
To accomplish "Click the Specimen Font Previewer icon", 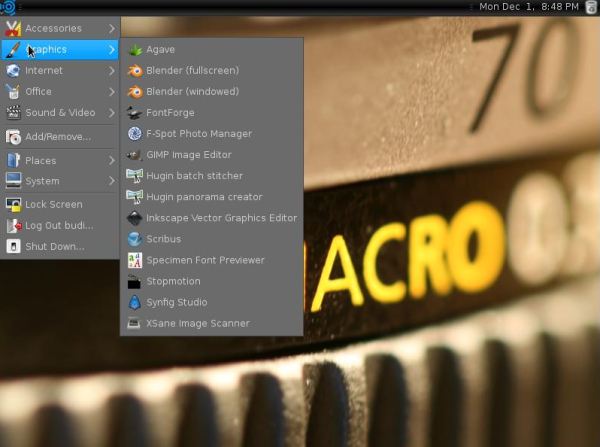I will (135, 260).
